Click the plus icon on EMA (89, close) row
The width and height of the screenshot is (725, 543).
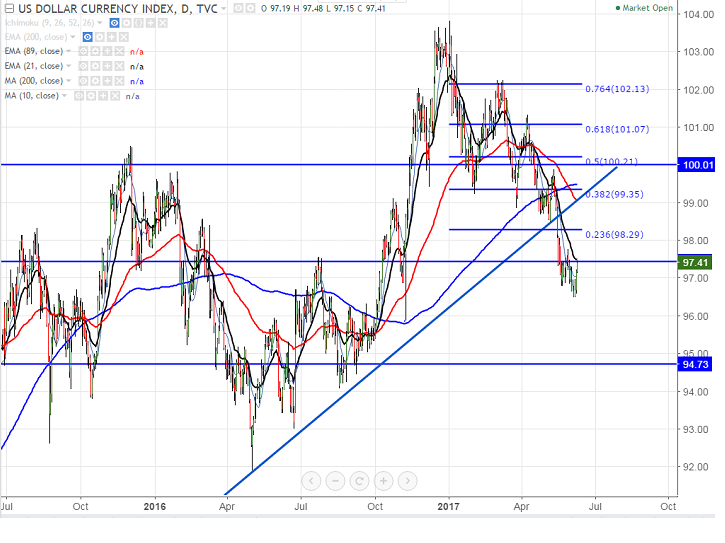click(x=107, y=51)
